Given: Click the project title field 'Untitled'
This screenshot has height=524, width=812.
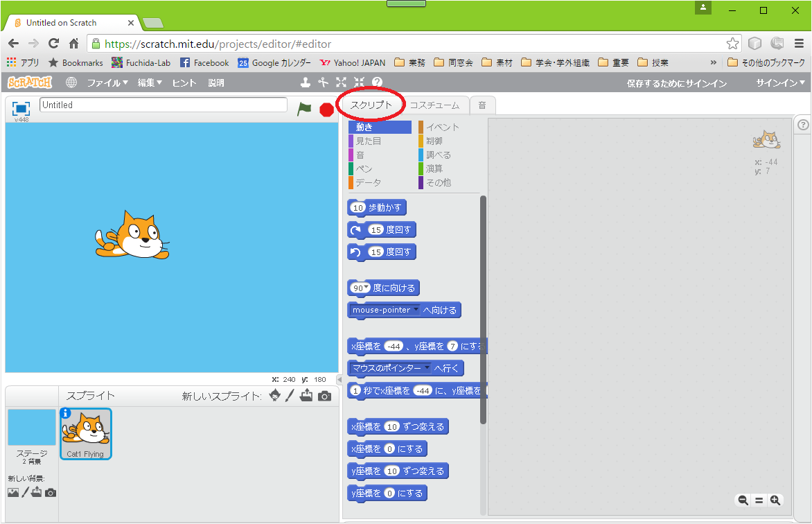Looking at the screenshot, I should (x=164, y=105).
